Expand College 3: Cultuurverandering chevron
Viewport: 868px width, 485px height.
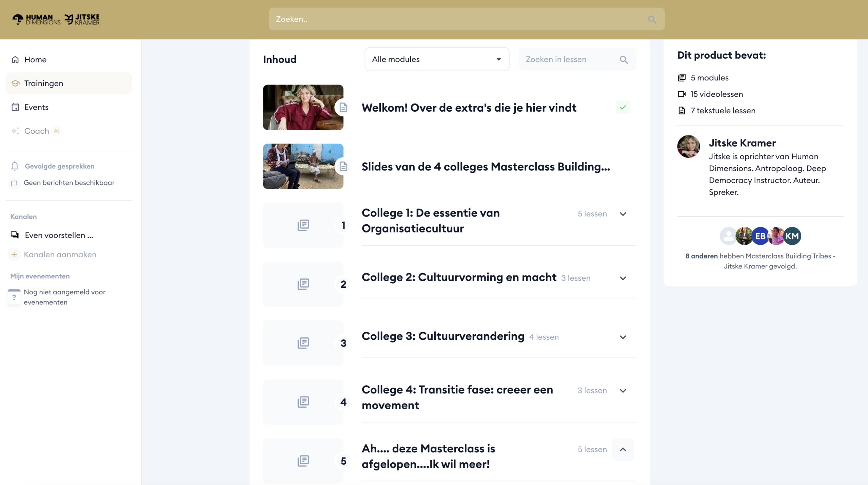click(x=623, y=337)
